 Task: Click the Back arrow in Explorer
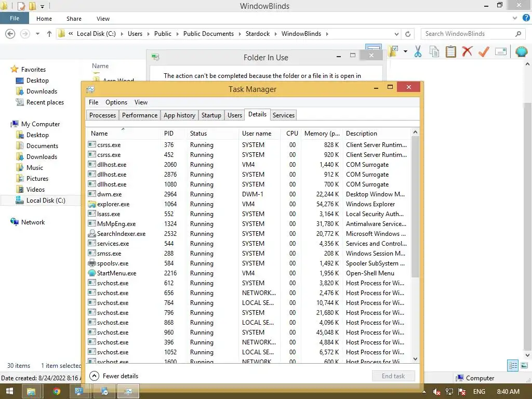tap(10, 34)
